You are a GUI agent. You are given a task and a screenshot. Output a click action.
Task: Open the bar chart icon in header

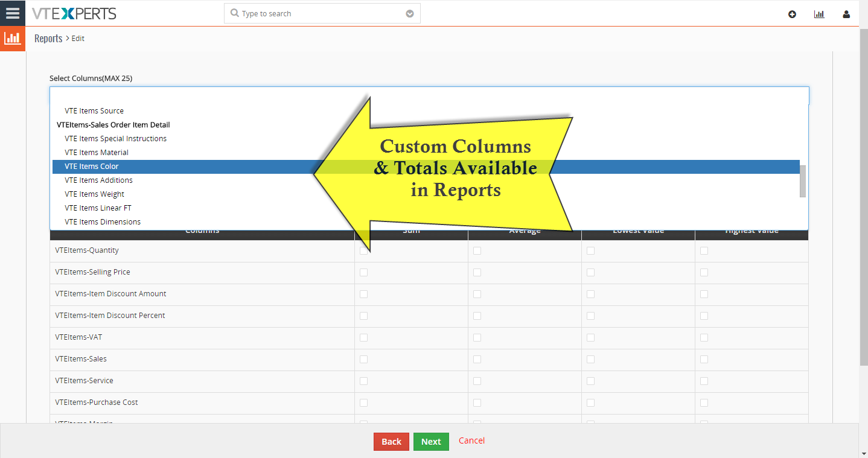(x=819, y=14)
